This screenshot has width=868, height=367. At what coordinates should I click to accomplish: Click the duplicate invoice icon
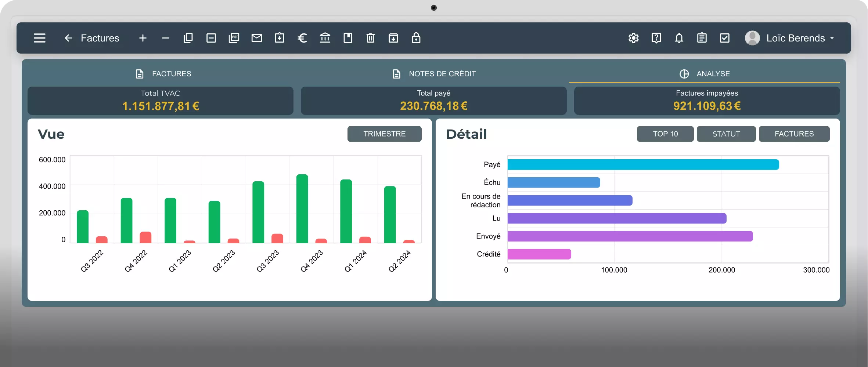point(188,38)
